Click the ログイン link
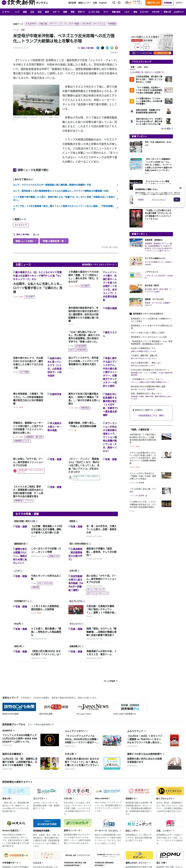Screen dimensions: 186x868 click(179, 3)
